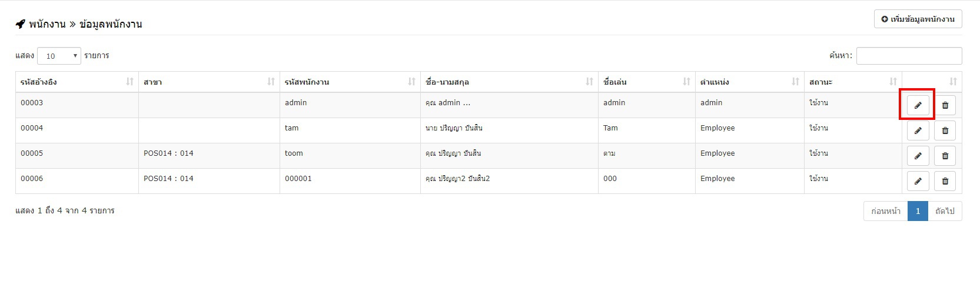This screenshot has width=980, height=308.
Task: Sort by รหัสอ้างอิง column header
Action: 77,82
